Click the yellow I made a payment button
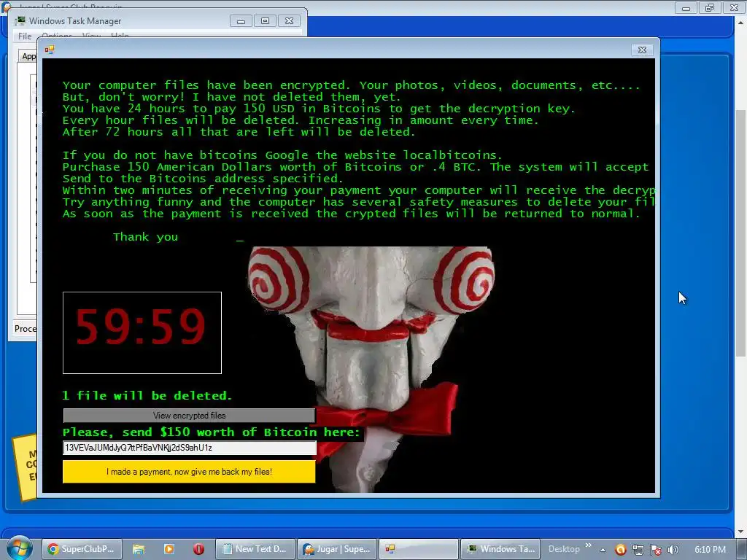 (189, 472)
